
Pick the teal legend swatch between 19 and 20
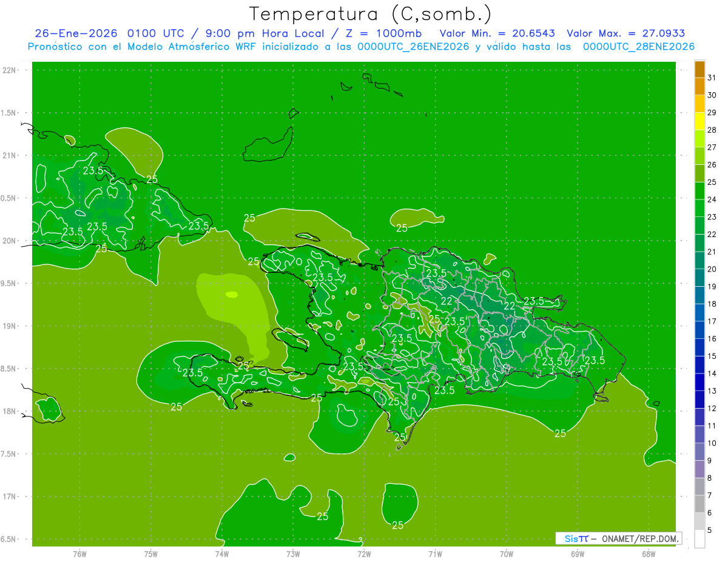pos(699,278)
